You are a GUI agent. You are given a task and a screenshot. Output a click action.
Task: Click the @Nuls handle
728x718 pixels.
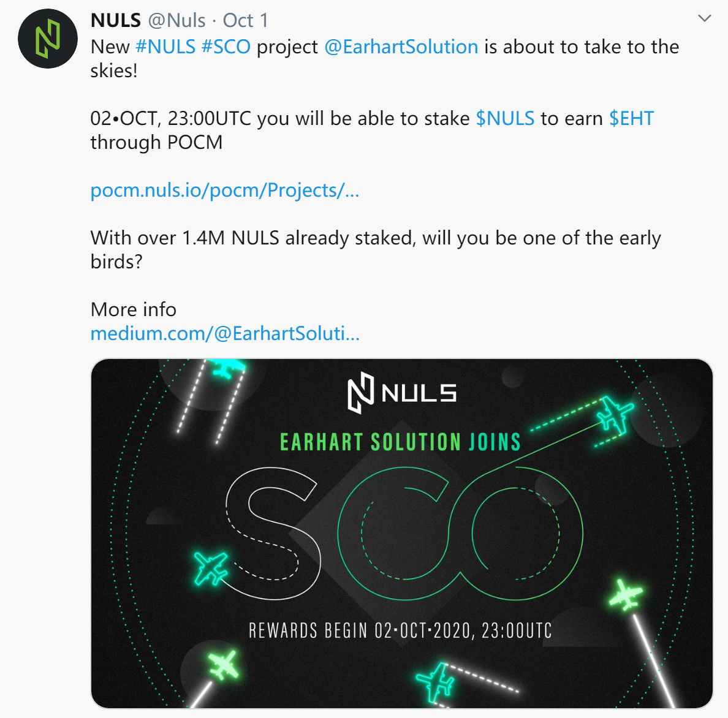point(176,20)
